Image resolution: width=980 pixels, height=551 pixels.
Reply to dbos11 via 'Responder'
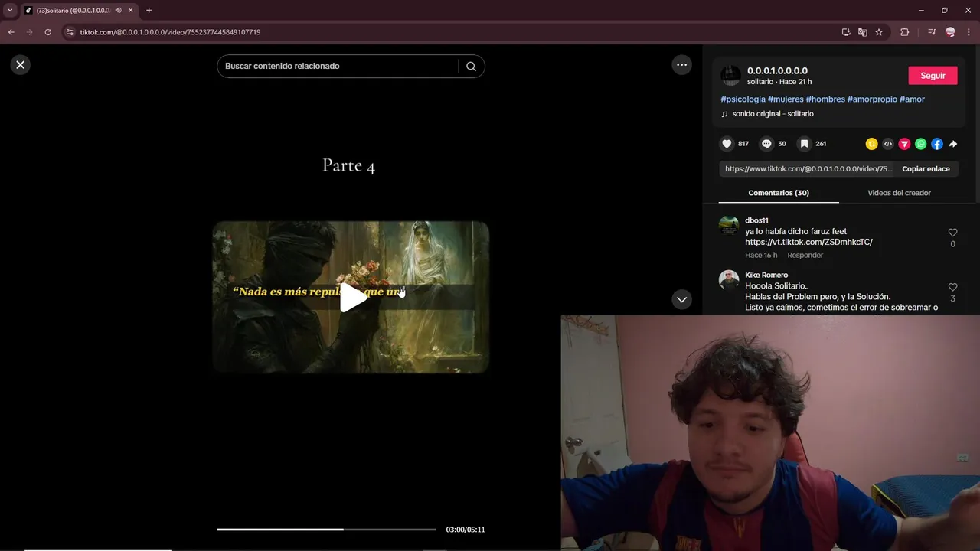[x=805, y=256]
